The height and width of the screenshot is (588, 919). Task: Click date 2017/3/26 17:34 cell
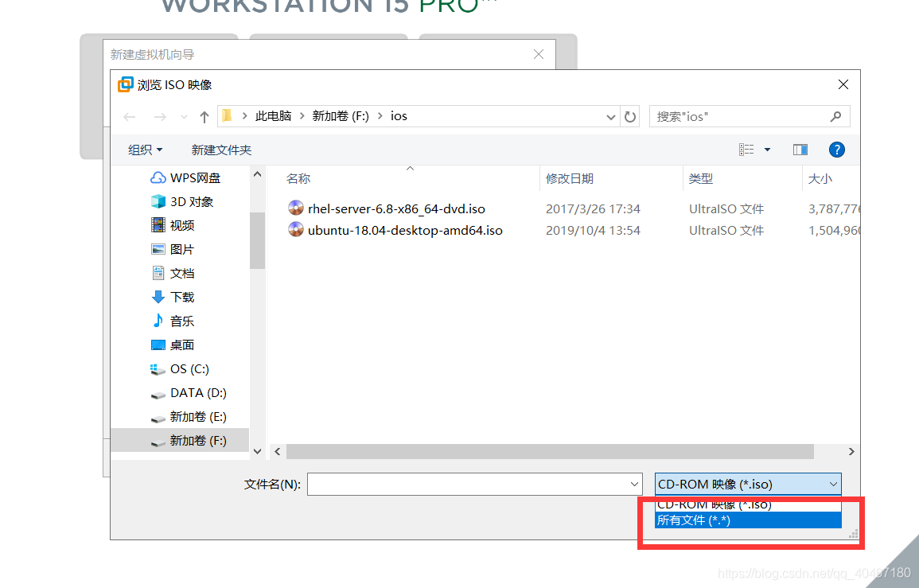pos(593,208)
